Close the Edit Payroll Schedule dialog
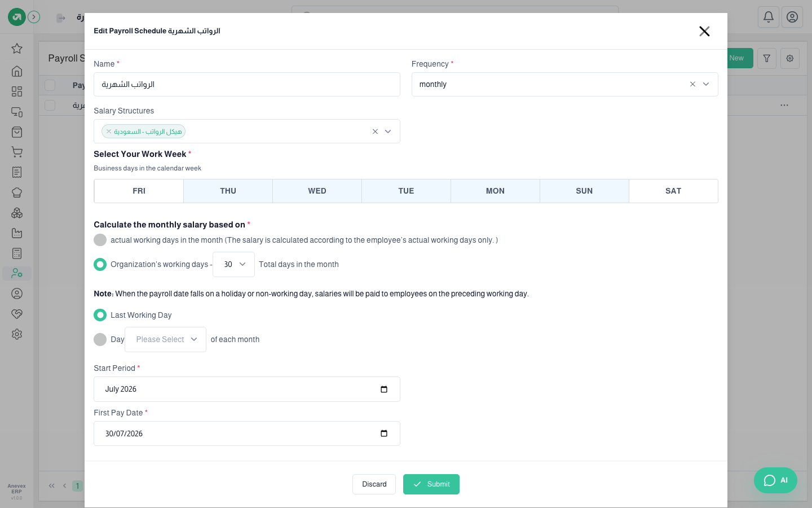 tap(704, 31)
